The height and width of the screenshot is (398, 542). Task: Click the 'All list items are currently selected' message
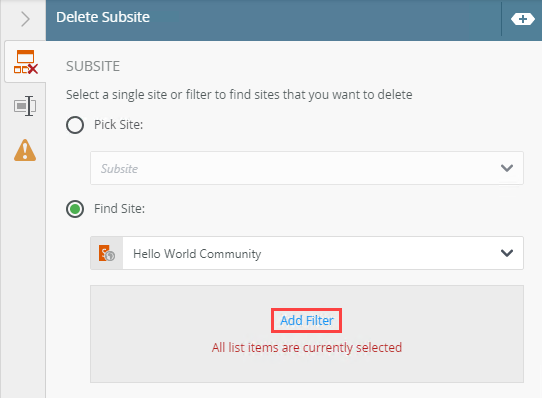click(x=307, y=348)
